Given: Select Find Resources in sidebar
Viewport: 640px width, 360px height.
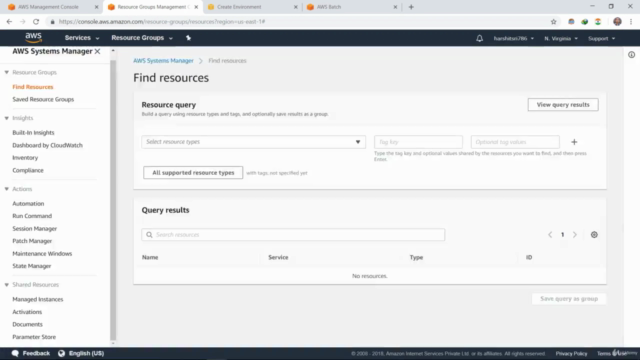Looking at the screenshot, I should point(33,87).
